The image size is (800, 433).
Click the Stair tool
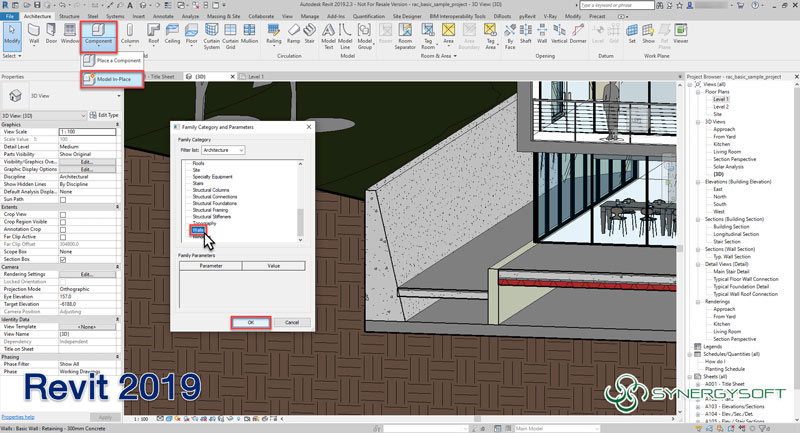310,34
